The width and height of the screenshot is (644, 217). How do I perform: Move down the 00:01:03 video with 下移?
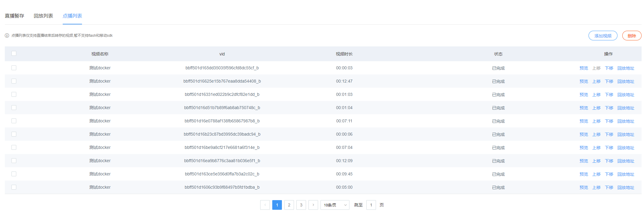[x=609, y=95]
